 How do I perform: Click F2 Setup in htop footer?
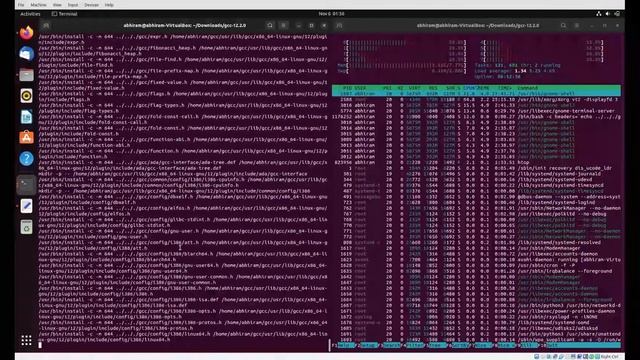368,345
